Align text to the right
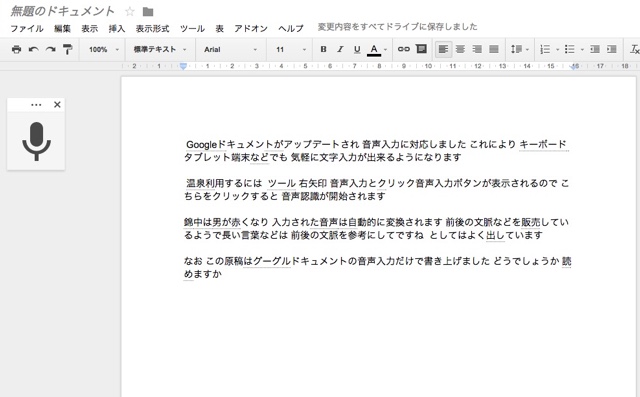Screen dimensions: 640x397 click(x=477, y=49)
